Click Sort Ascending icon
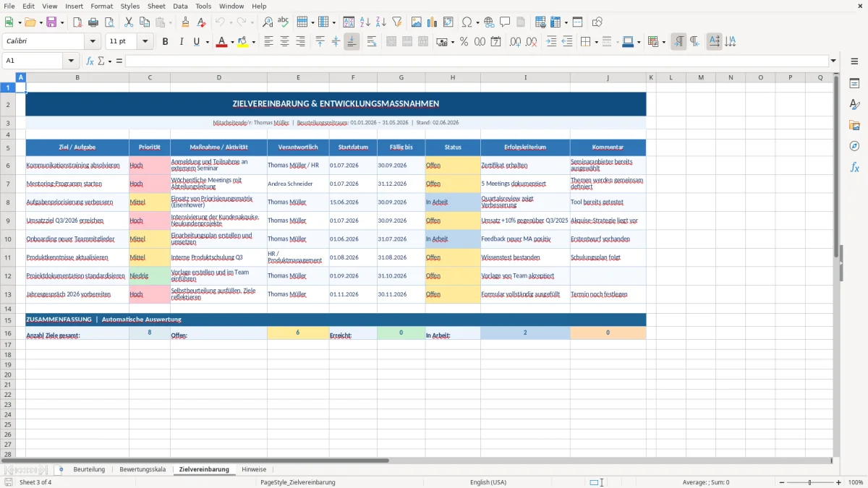Image resolution: width=868 pixels, height=488 pixels. [x=365, y=22]
